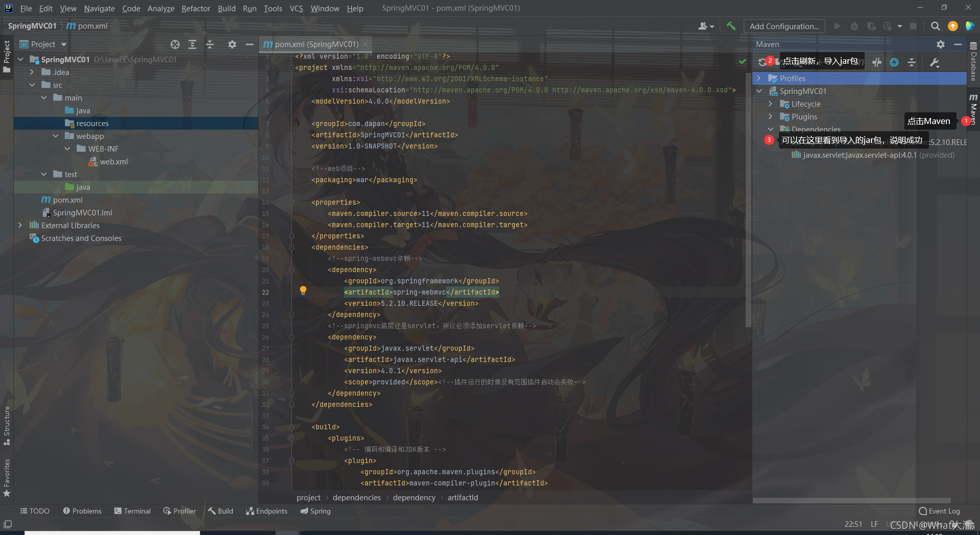The image size is (980, 535).
Task: Click Maven panel horizontal scrollbar
Action: pos(851,500)
